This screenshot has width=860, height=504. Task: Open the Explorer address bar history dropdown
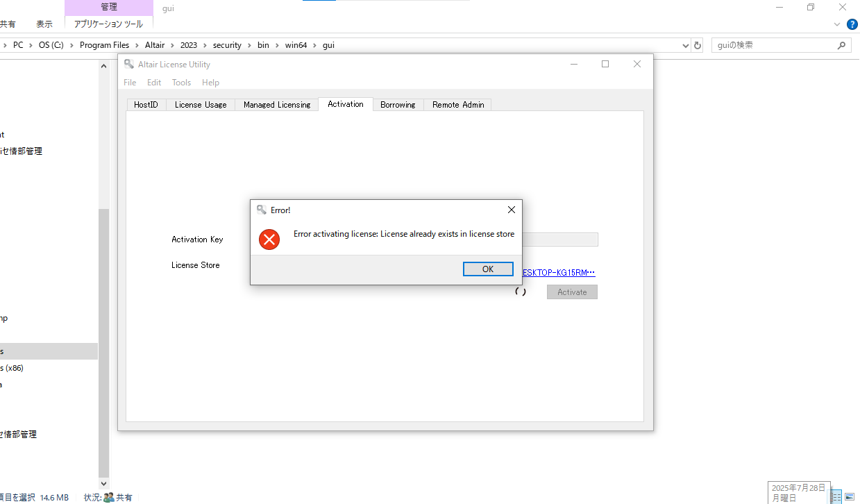click(x=686, y=45)
